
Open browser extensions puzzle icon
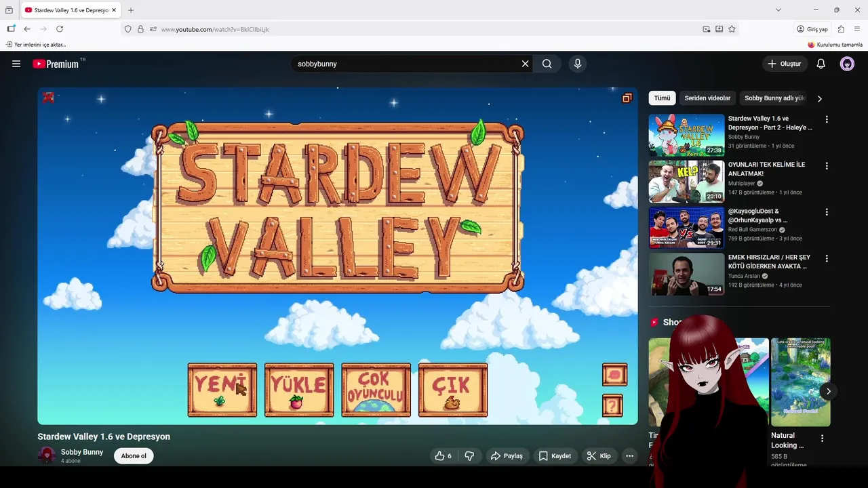click(x=841, y=29)
